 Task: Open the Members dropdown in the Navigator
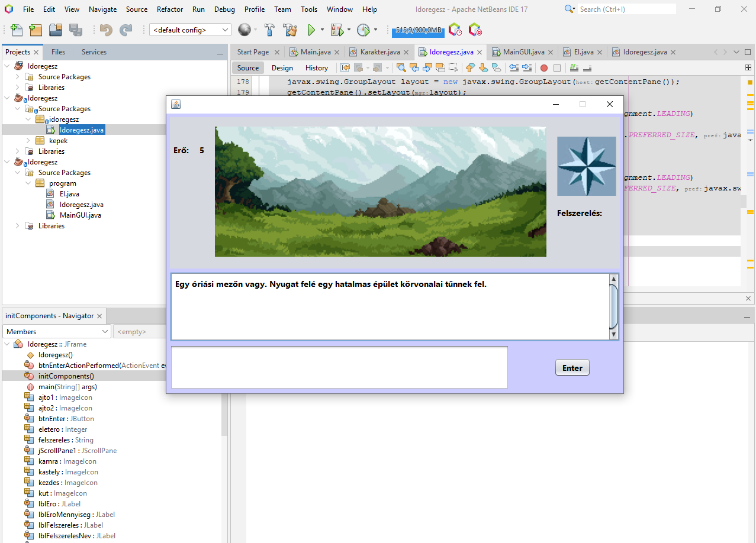57,332
